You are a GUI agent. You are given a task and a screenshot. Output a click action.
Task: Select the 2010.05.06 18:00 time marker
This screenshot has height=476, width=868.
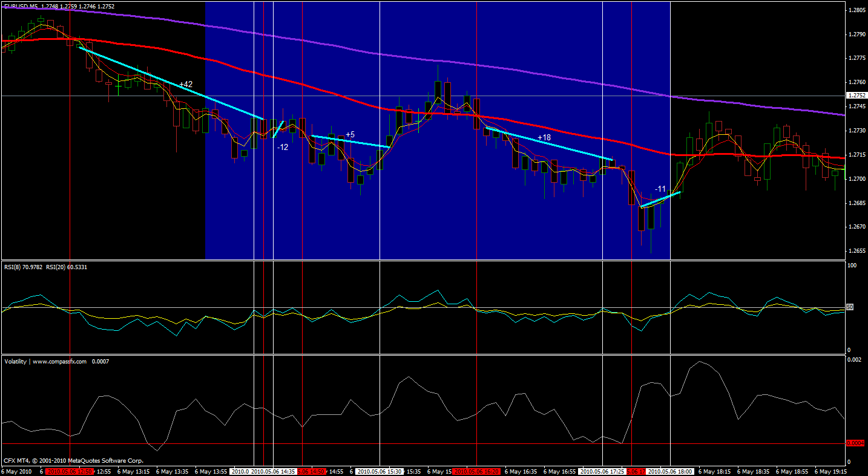670,471
